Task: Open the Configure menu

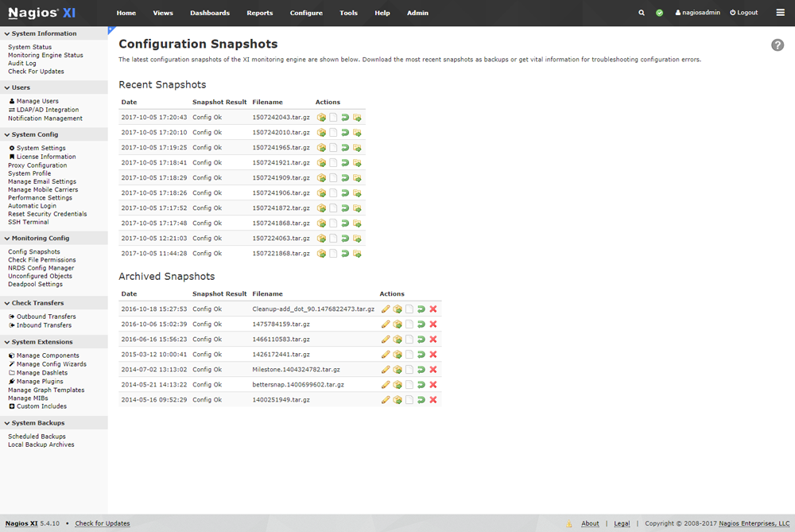Action: click(x=306, y=13)
